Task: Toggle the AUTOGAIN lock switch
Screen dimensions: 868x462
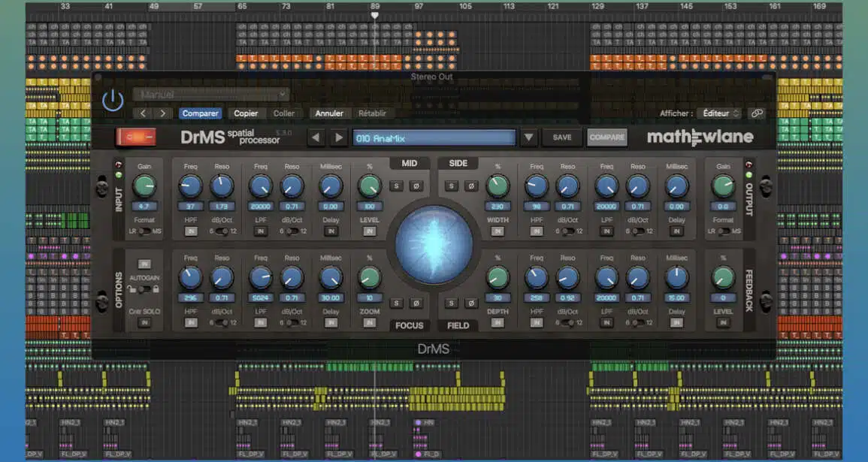Action: [144, 289]
